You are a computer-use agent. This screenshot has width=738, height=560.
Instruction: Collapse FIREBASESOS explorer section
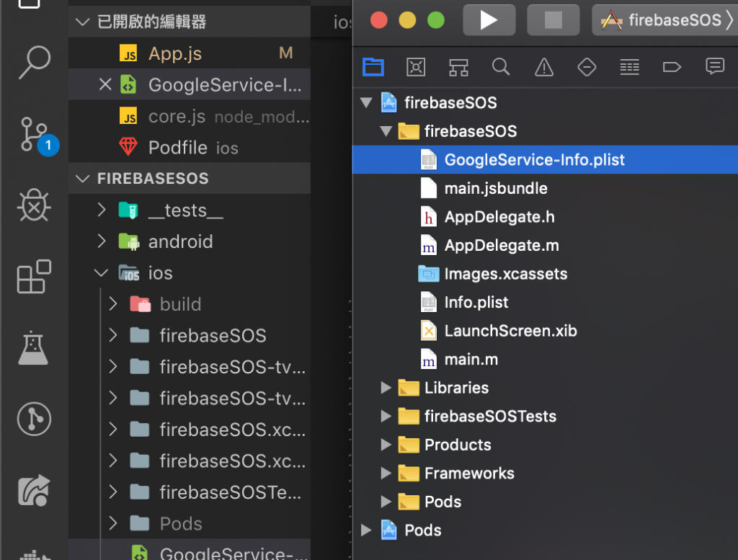[x=83, y=178]
